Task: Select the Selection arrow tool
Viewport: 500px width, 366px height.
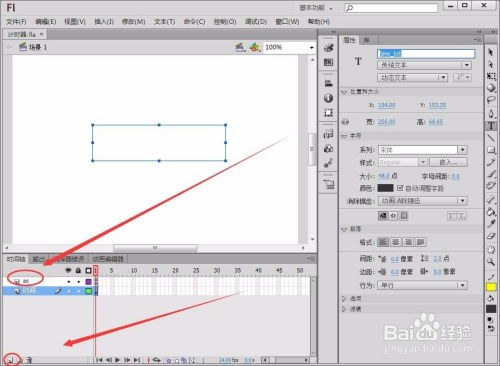Action: click(491, 52)
